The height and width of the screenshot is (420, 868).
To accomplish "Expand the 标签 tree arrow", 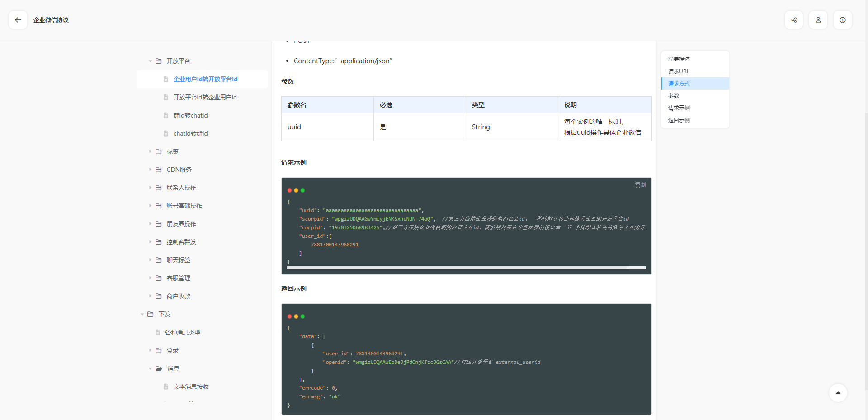I will tap(150, 151).
